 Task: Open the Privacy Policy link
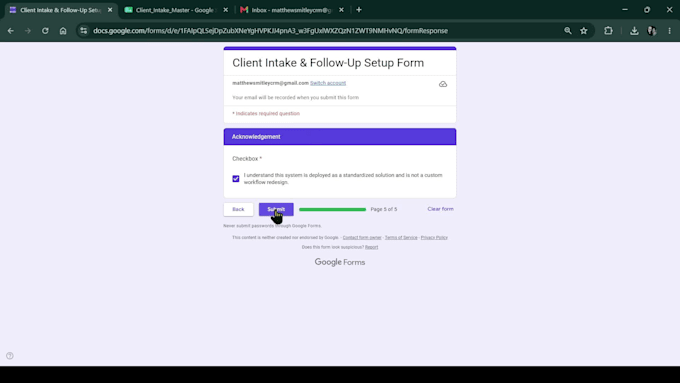click(434, 238)
